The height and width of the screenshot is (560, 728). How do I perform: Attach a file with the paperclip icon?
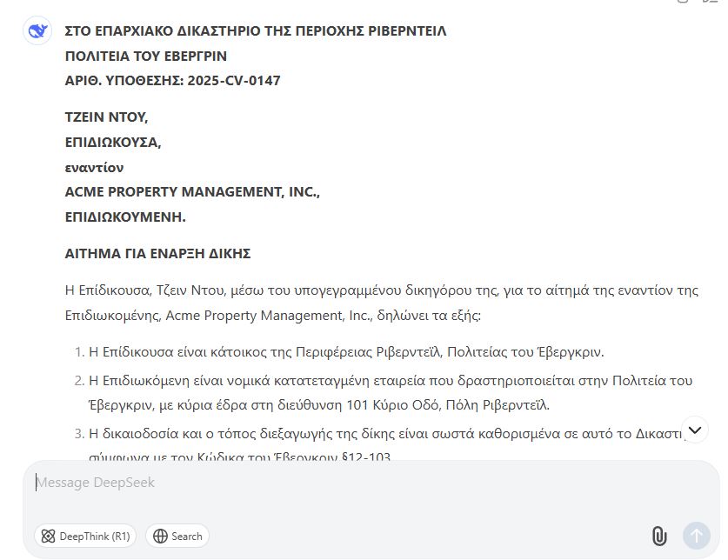pyautogui.click(x=659, y=536)
